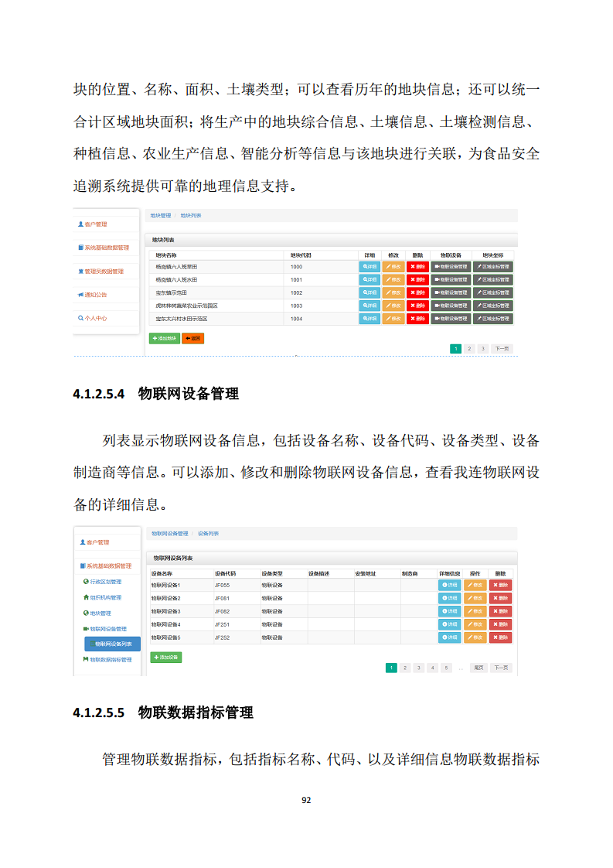The width and height of the screenshot is (613, 868).
Task: Go to page 3 of block list
Action: (x=483, y=349)
